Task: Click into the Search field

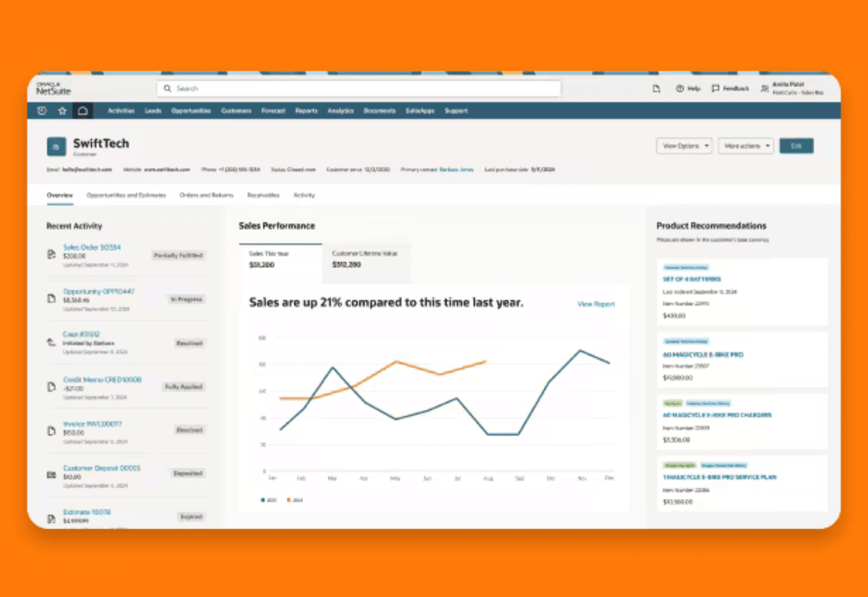Action: [359, 88]
